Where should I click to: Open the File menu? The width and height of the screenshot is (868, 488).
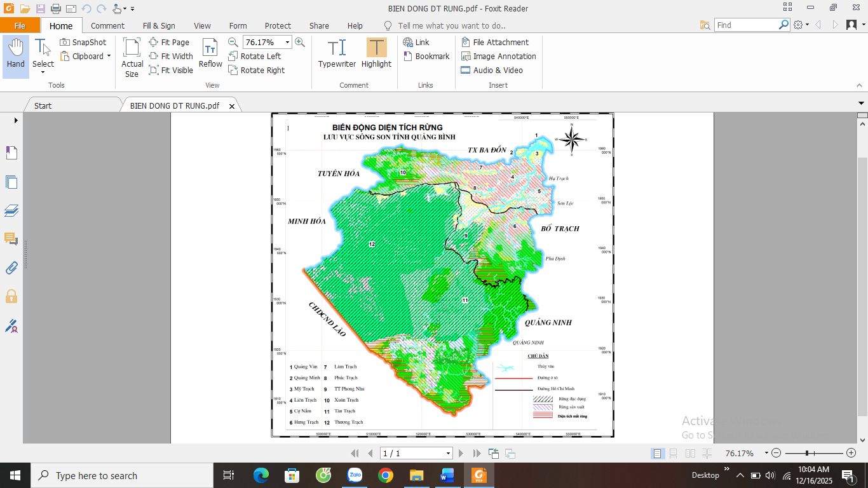coord(20,25)
